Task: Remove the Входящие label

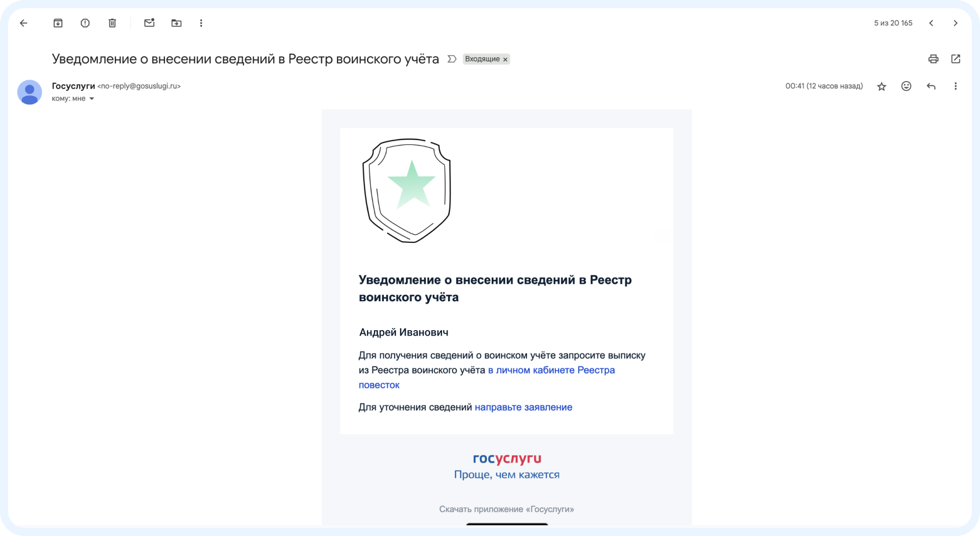Action: tap(505, 59)
